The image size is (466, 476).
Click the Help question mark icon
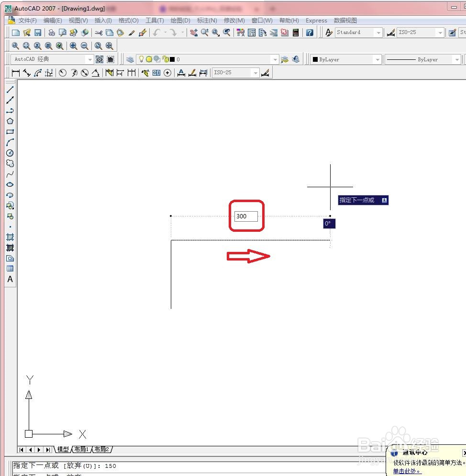pos(310,33)
